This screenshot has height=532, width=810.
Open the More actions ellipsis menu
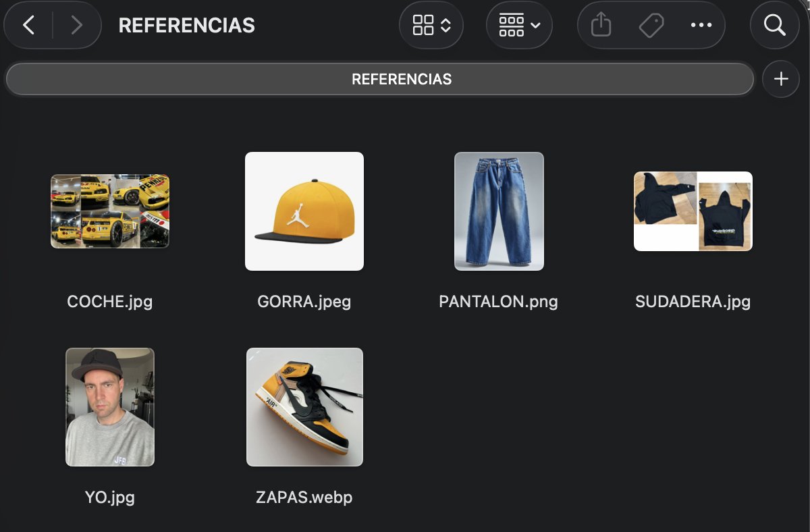701,26
